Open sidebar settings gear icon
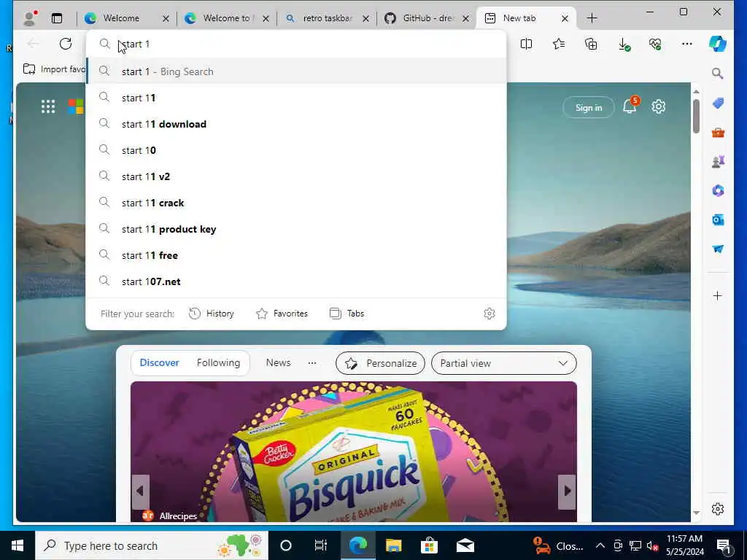 pyautogui.click(x=718, y=509)
